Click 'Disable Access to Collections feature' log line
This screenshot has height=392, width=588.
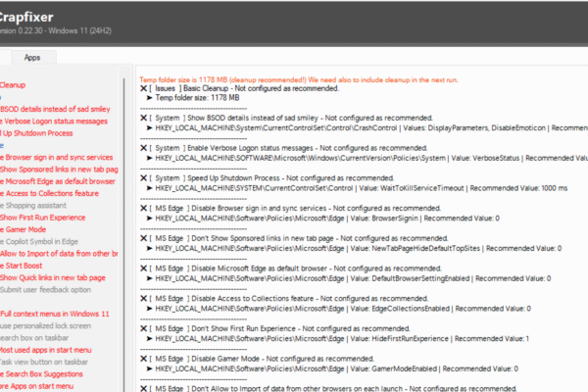click(284, 298)
